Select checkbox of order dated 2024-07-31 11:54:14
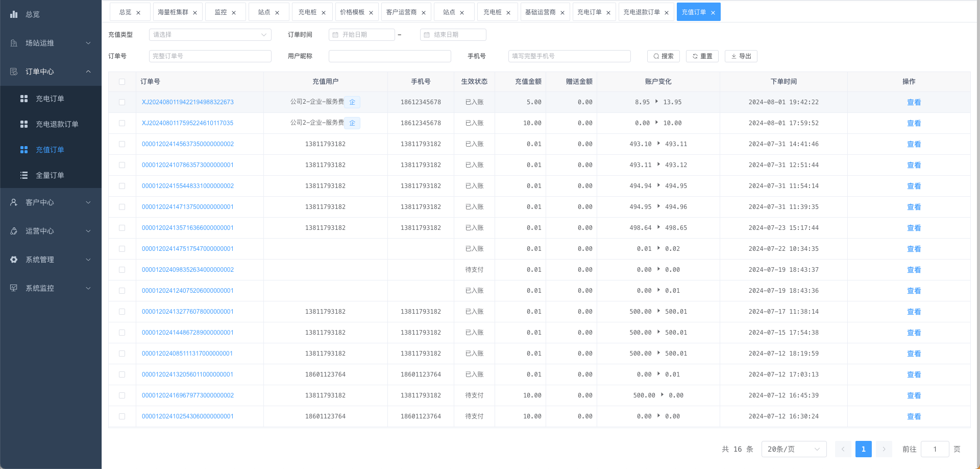 (122, 186)
